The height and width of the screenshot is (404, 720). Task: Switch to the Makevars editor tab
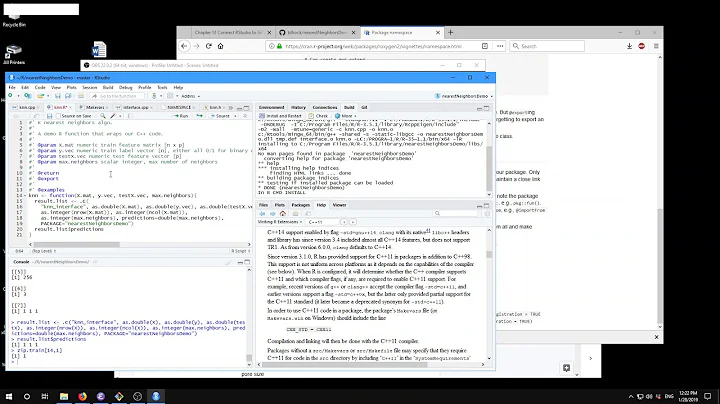pyautogui.click(x=95, y=107)
